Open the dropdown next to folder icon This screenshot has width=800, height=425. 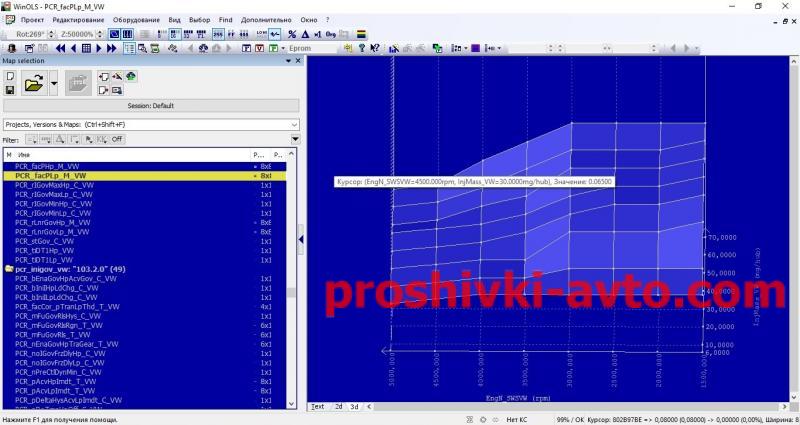54,83
